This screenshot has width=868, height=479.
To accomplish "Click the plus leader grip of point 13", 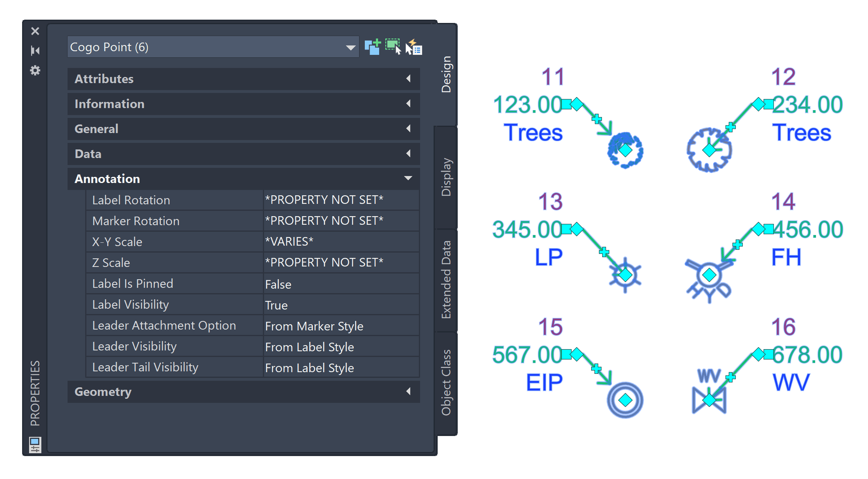I will coord(604,252).
